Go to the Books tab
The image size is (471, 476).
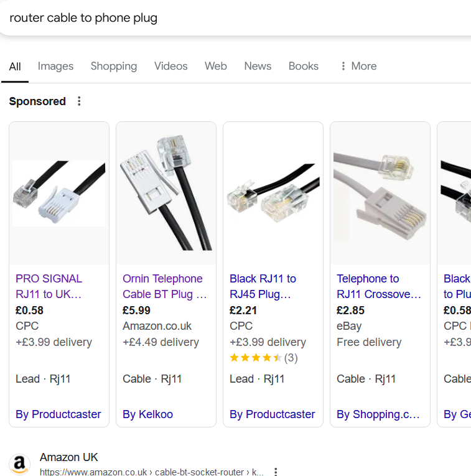coord(304,67)
